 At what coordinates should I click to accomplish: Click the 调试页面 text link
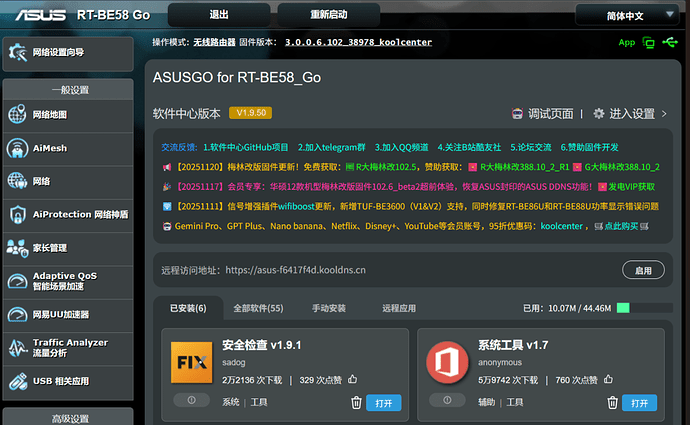[x=551, y=114]
